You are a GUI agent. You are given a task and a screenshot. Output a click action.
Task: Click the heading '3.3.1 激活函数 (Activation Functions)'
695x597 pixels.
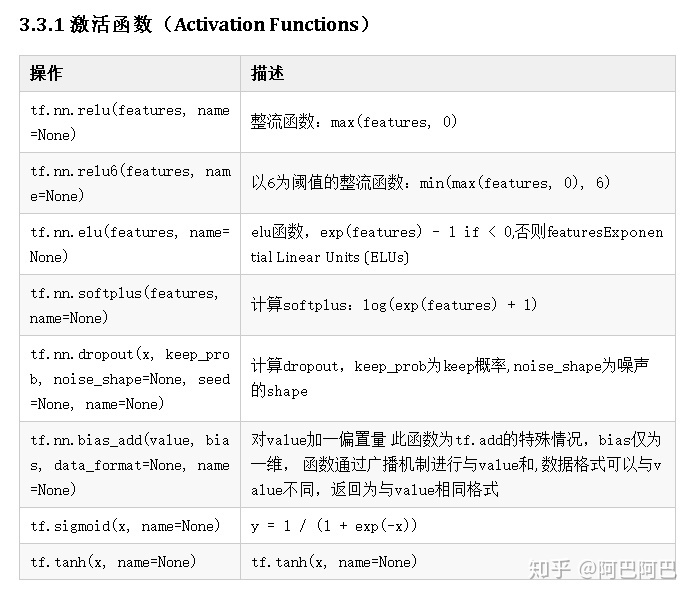(194, 25)
